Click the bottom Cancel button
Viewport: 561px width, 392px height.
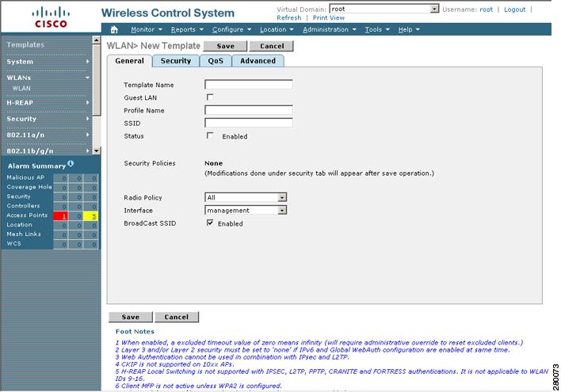(177, 317)
